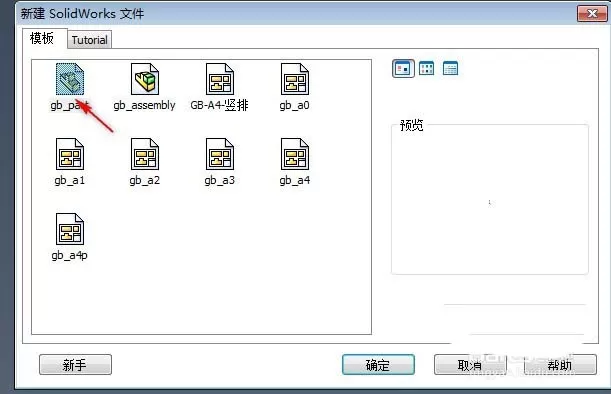Screen dimensions: 611x394
Task: Choose the gb_a4p drawing template icon
Action: coord(70,229)
